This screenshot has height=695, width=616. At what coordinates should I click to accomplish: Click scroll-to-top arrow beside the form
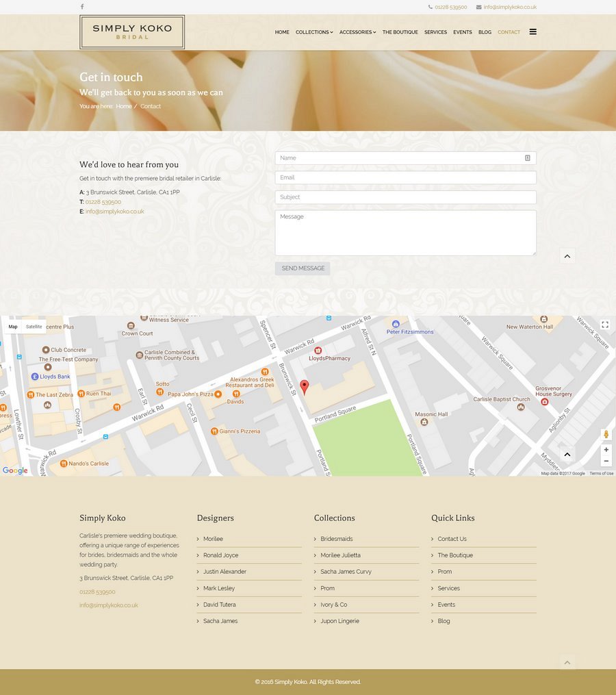tap(567, 256)
